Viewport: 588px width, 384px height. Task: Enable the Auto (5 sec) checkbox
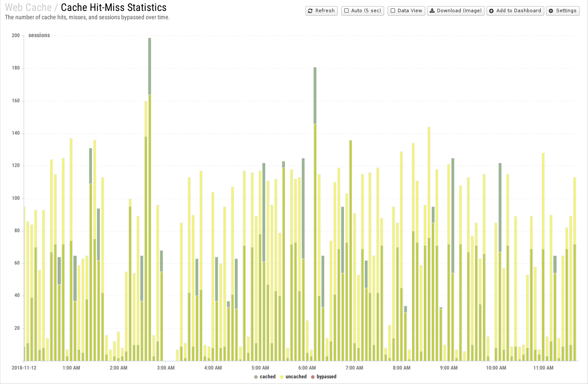pos(346,10)
